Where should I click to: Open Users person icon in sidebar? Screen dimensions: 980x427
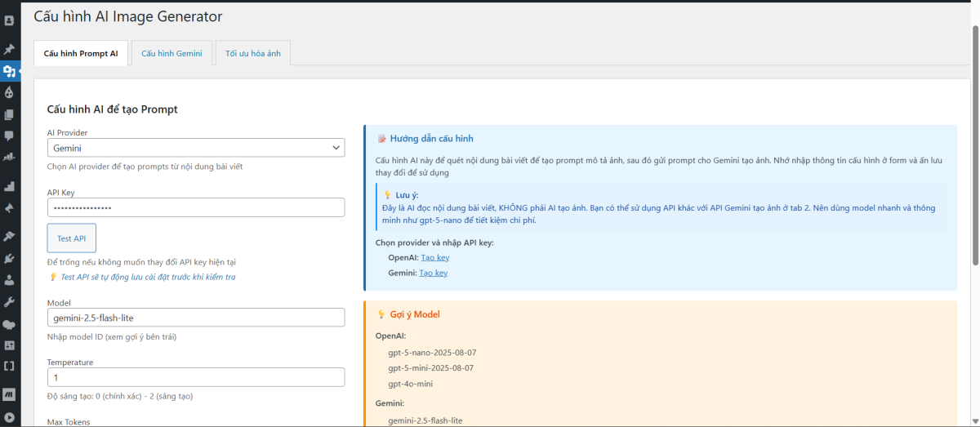pyautogui.click(x=9, y=280)
